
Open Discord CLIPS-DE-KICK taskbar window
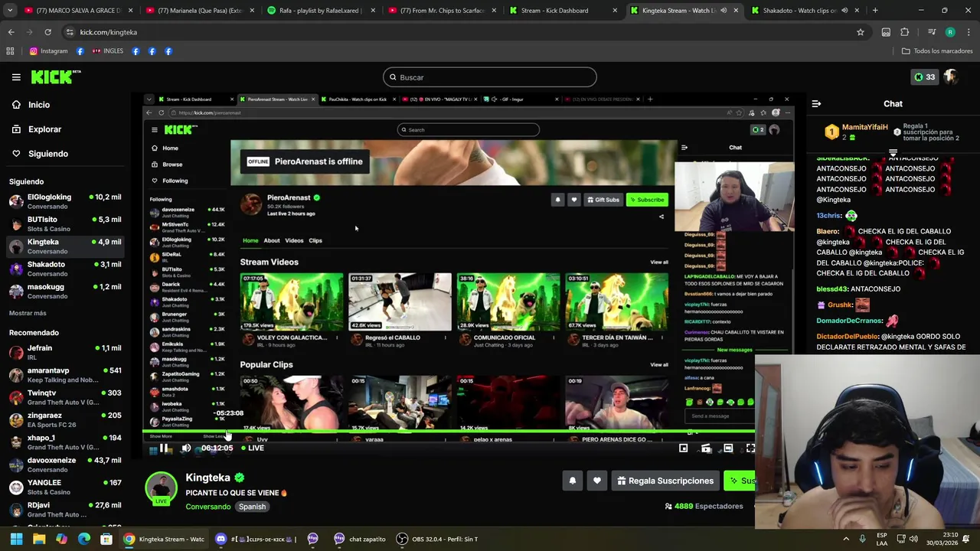click(256, 539)
